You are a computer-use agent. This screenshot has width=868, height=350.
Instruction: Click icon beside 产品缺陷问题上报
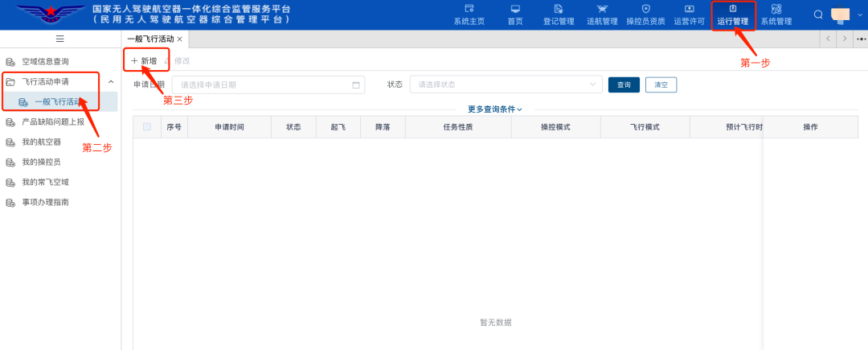click(x=10, y=121)
